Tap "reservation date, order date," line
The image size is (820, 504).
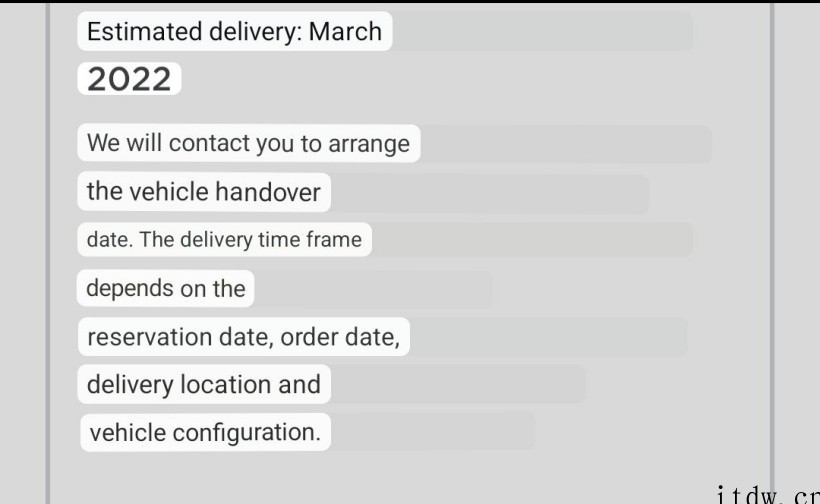tap(243, 337)
